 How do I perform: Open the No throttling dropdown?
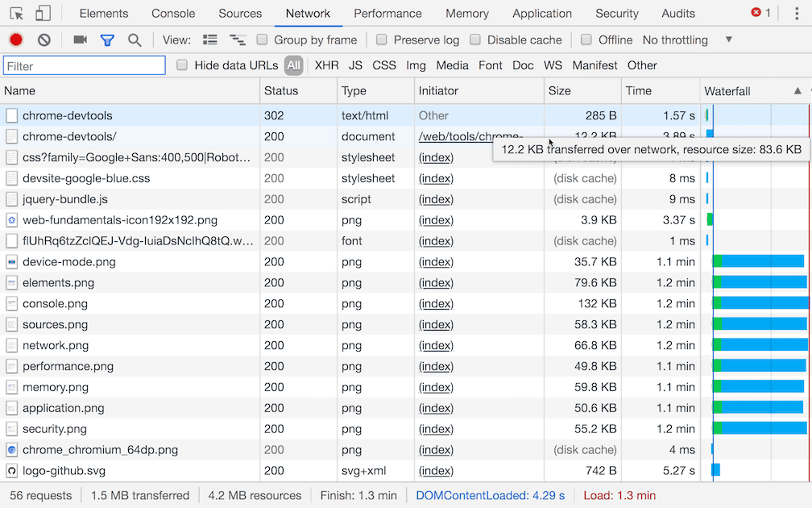(x=675, y=39)
